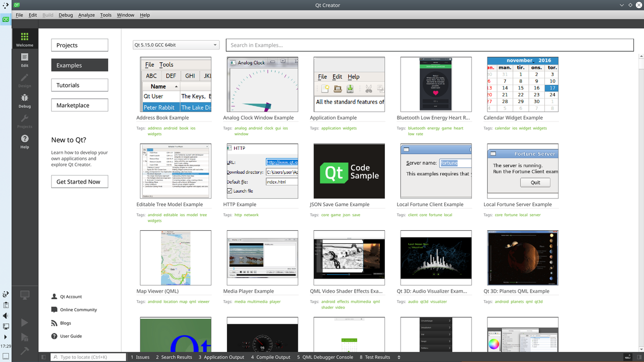644x362 pixels.
Task: Open the Calendar Widget Example thumbnail
Action: [x=523, y=84]
